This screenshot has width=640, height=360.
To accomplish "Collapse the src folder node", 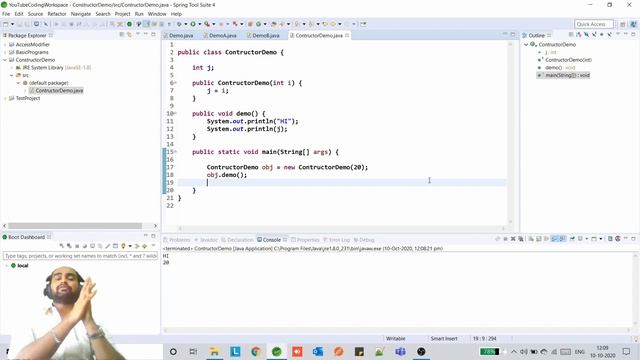I will [11, 76].
